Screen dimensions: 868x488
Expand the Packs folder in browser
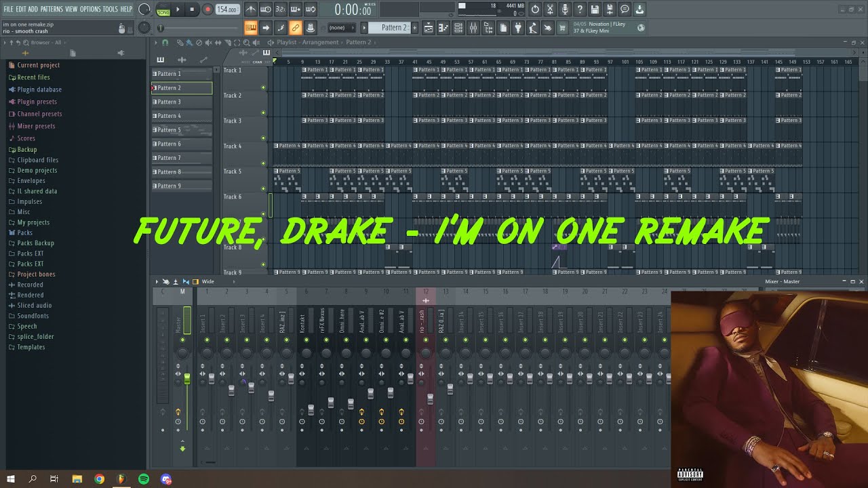[24, 232]
